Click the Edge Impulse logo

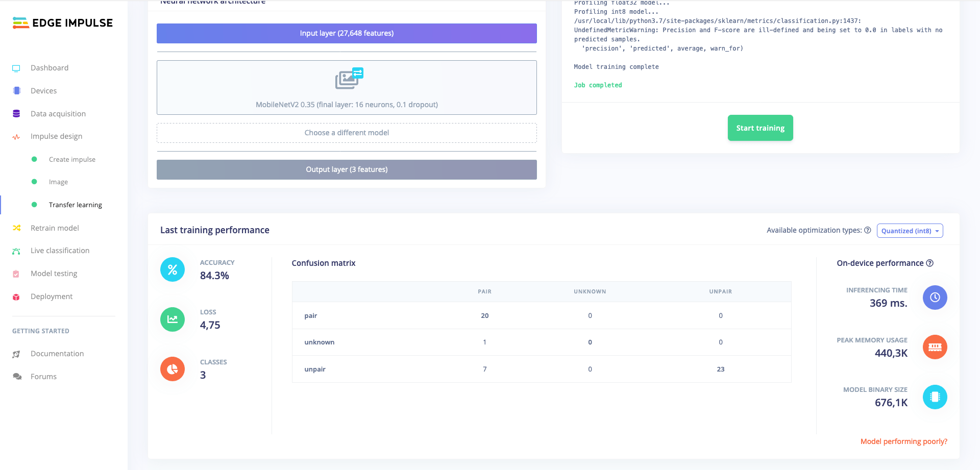(63, 23)
